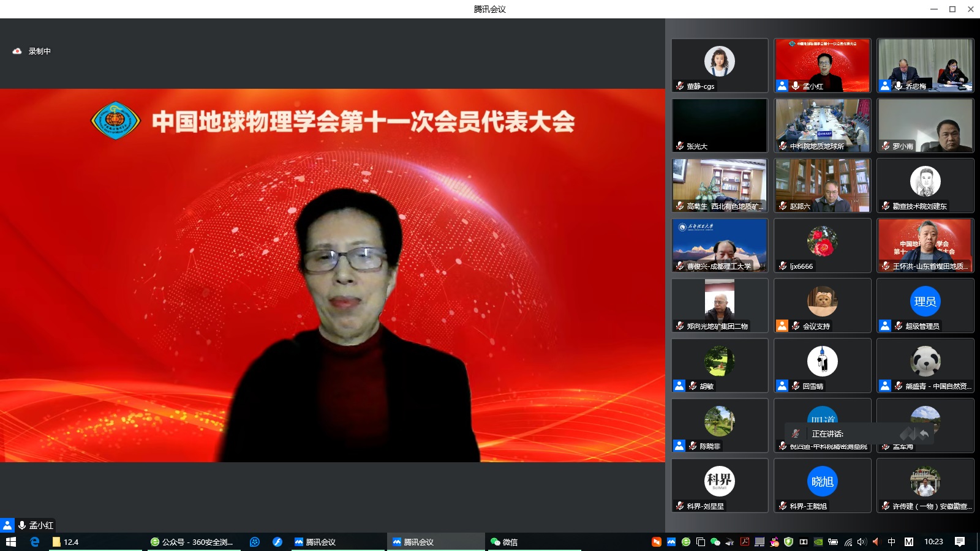Select 中科院地质地球所 conference room thumbnail

point(823,126)
